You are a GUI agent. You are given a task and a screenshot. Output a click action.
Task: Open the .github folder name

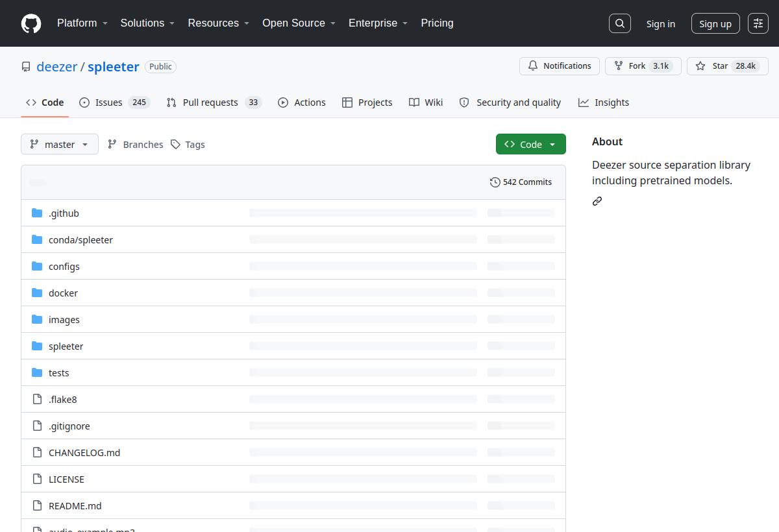point(64,213)
